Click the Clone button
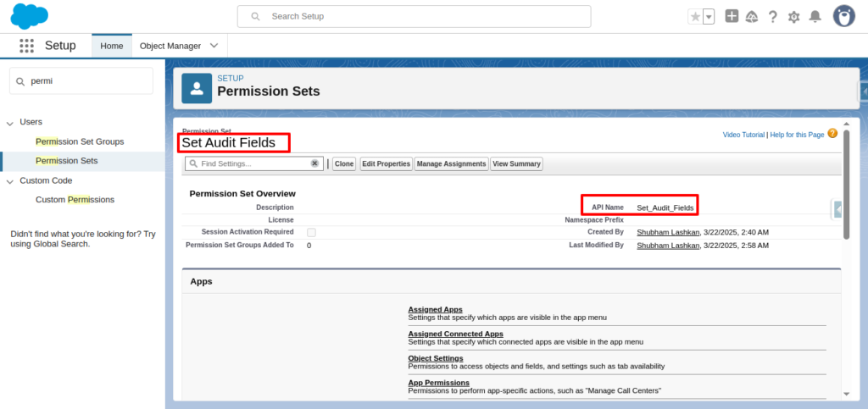This screenshot has width=868, height=409. click(x=344, y=163)
